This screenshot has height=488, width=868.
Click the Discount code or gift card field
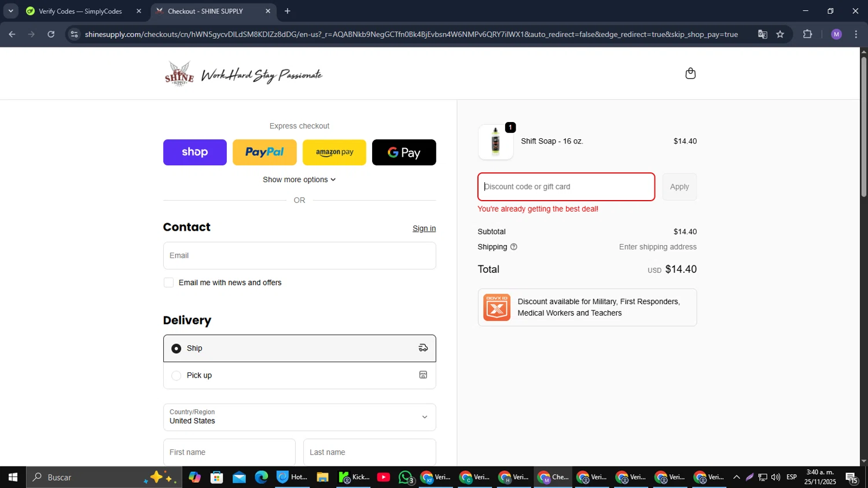coord(566,187)
